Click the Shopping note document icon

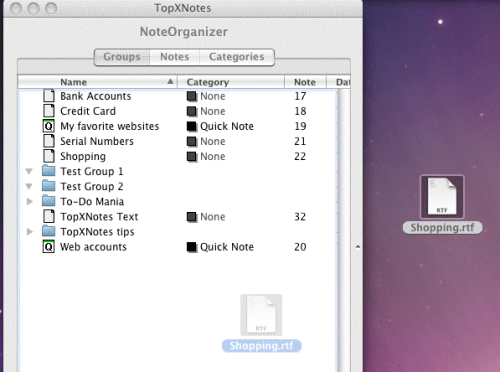[x=49, y=156]
